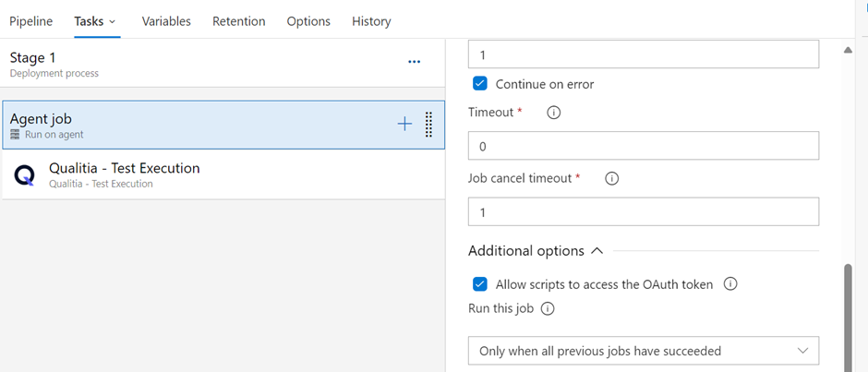Click info icon beside Job cancel timeout

(x=611, y=179)
